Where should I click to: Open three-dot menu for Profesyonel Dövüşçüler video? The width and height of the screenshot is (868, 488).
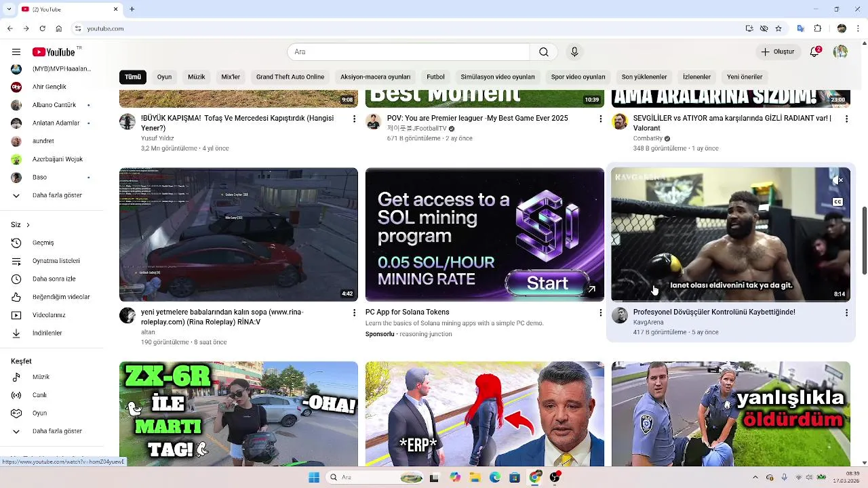(846, 312)
